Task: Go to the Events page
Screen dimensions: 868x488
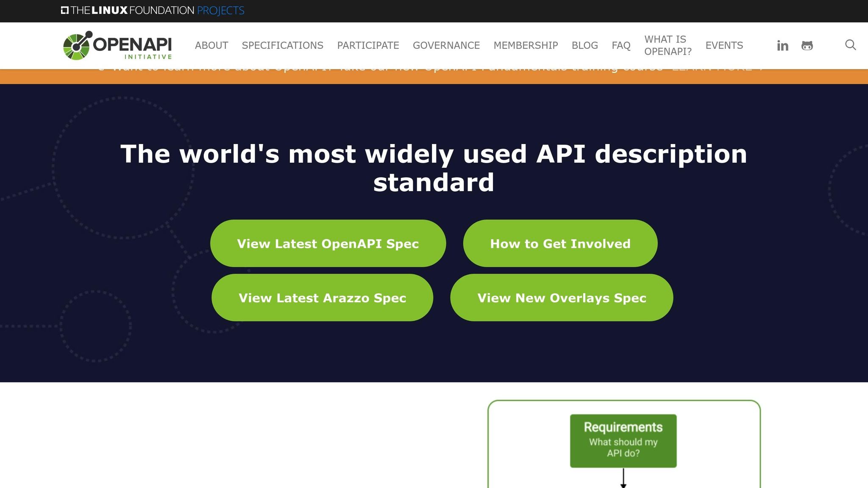Action: pos(724,45)
